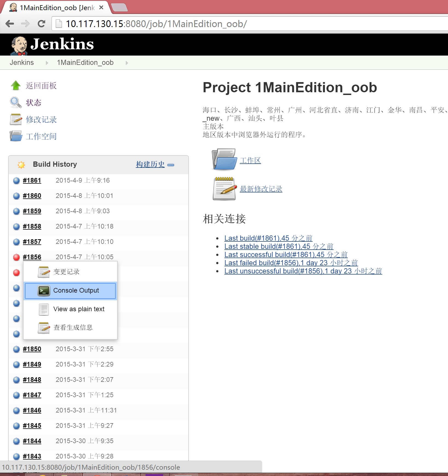Viewport: 448px width, 476px height.
Task: Click the large folder icon for 工作区
Action: [x=224, y=159]
